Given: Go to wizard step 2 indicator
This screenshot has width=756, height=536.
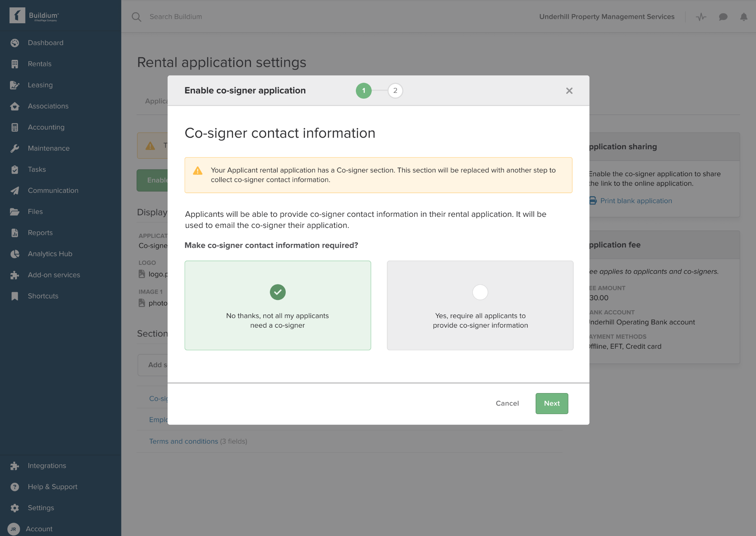Looking at the screenshot, I should point(395,91).
